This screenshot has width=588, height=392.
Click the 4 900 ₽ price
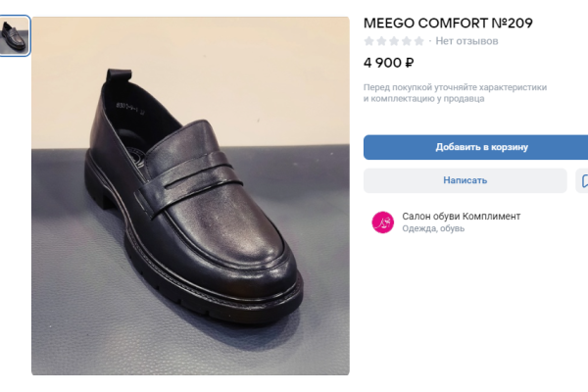(x=388, y=64)
